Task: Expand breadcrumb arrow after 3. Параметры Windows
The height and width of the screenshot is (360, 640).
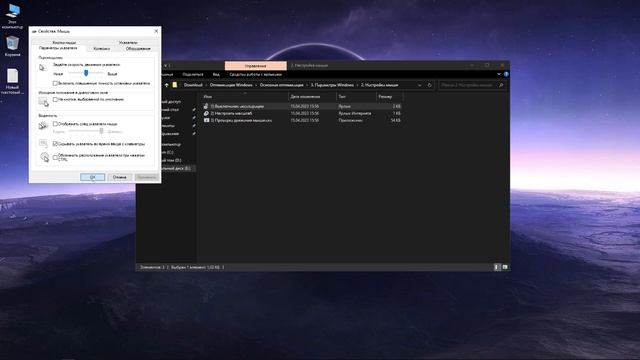Action: click(x=357, y=85)
